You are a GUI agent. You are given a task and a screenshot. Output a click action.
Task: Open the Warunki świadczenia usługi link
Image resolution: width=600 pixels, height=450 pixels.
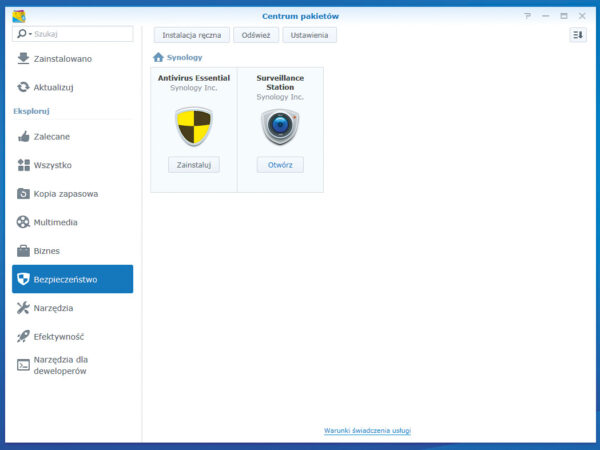point(367,431)
